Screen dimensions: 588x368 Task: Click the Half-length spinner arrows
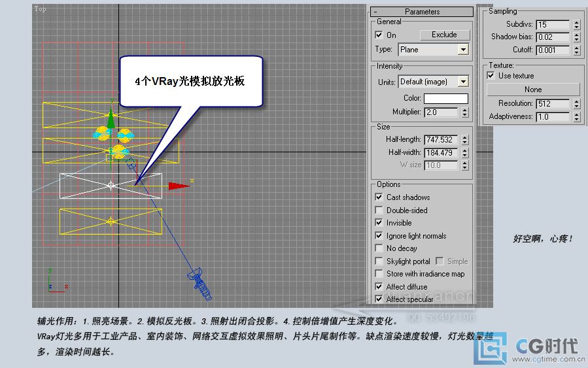465,140
